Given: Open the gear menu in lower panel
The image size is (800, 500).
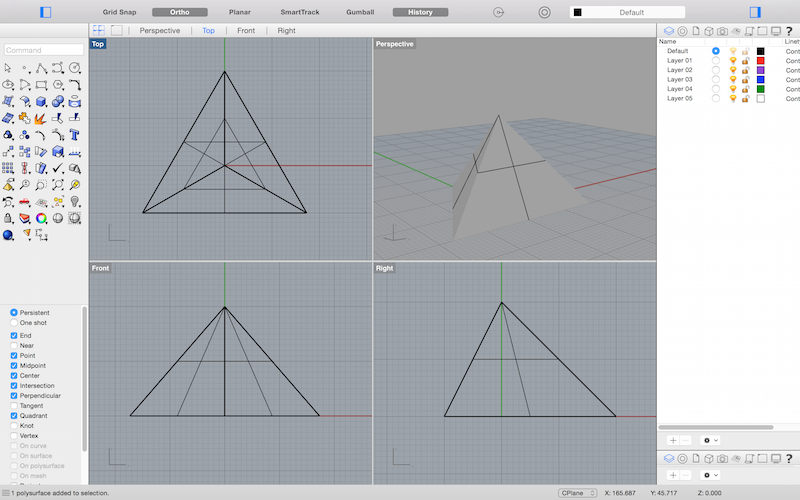Looking at the screenshot, I should [710, 475].
